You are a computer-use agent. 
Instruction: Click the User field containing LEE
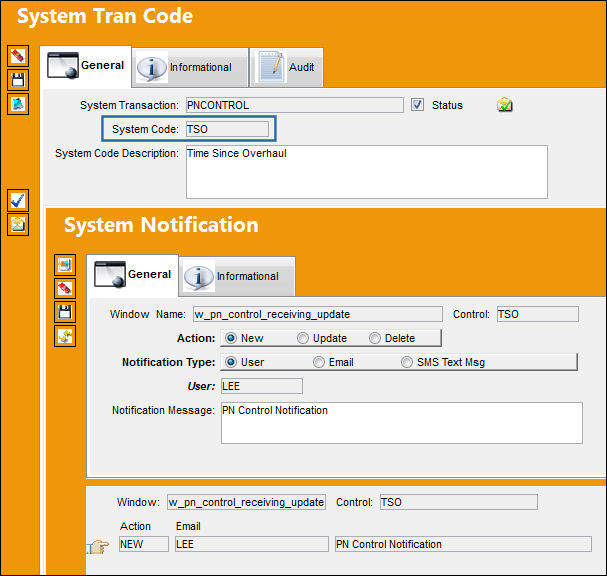point(262,386)
